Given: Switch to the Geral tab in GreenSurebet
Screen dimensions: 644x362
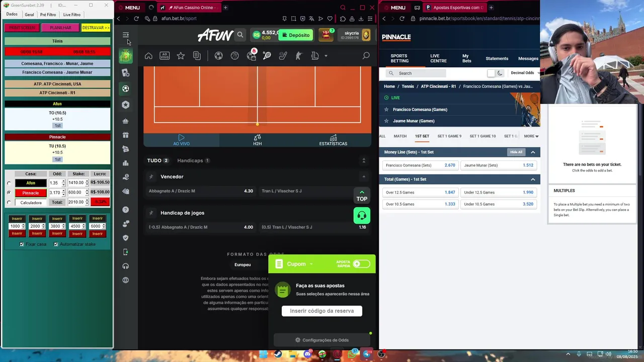Looking at the screenshot, I should [29, 15].
